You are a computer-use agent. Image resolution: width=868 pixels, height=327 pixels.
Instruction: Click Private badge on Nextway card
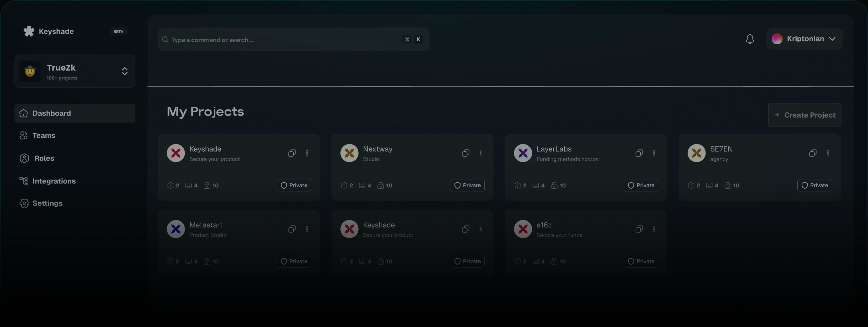[467, 185]
